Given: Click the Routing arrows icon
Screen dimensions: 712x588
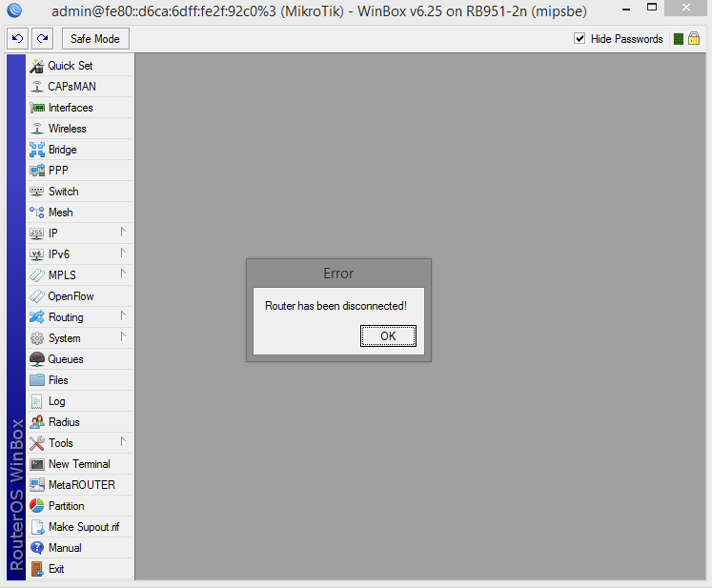Looking at the screenshot, I should pyautogui.click(x=37, y=317).
